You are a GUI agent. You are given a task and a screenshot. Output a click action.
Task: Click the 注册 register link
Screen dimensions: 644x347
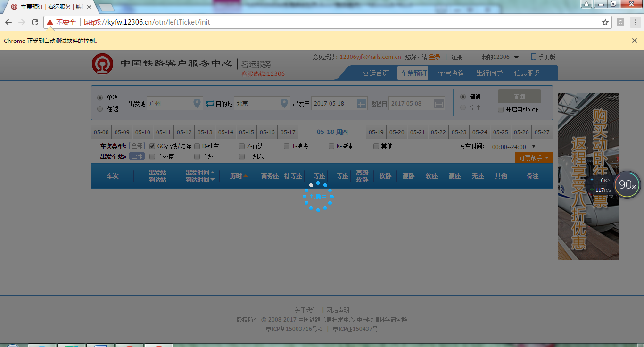pos(457,57)
